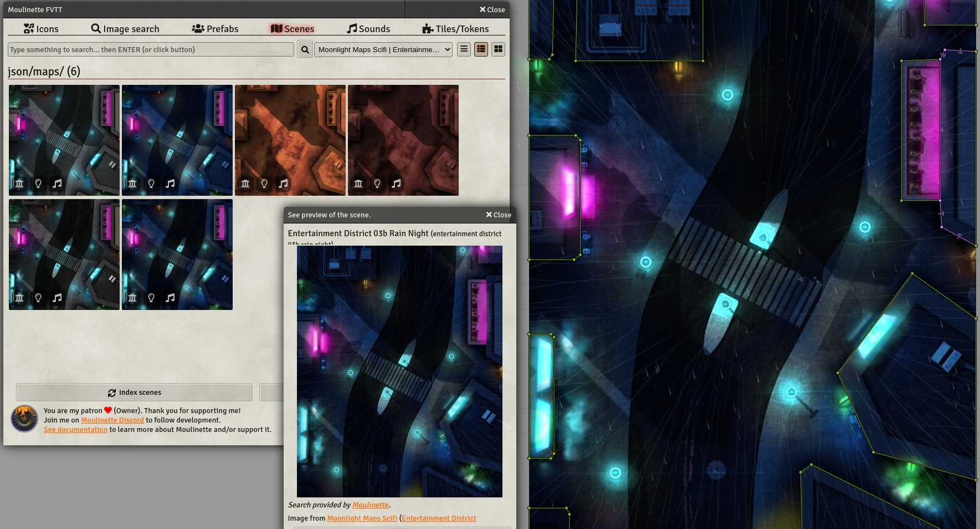
Task: Focus the scene search text field
Action: 151,49
